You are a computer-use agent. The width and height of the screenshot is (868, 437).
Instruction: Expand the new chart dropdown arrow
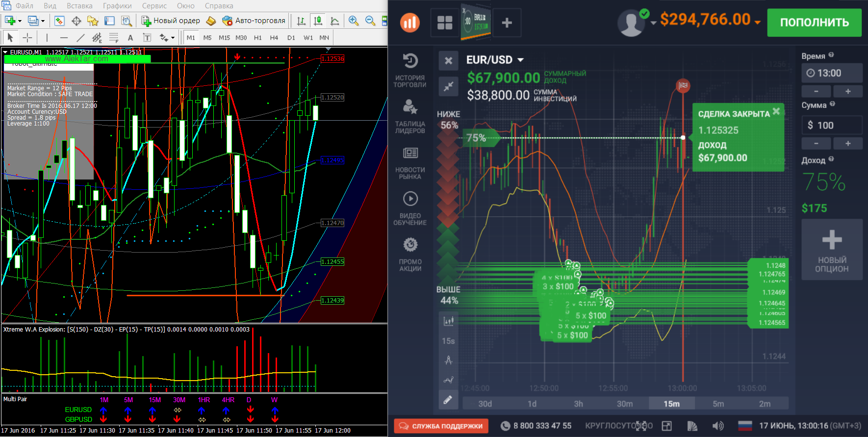pos(20,21)
